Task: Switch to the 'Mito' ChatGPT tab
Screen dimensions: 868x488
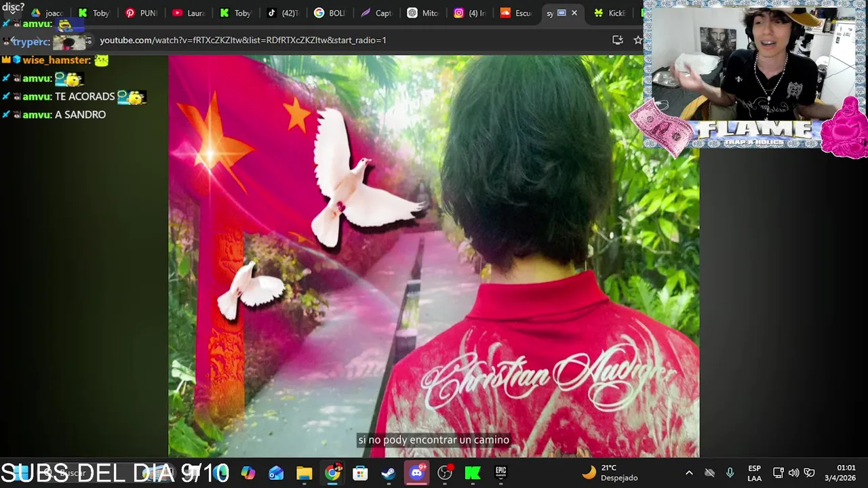Action: tap(422, 13)
